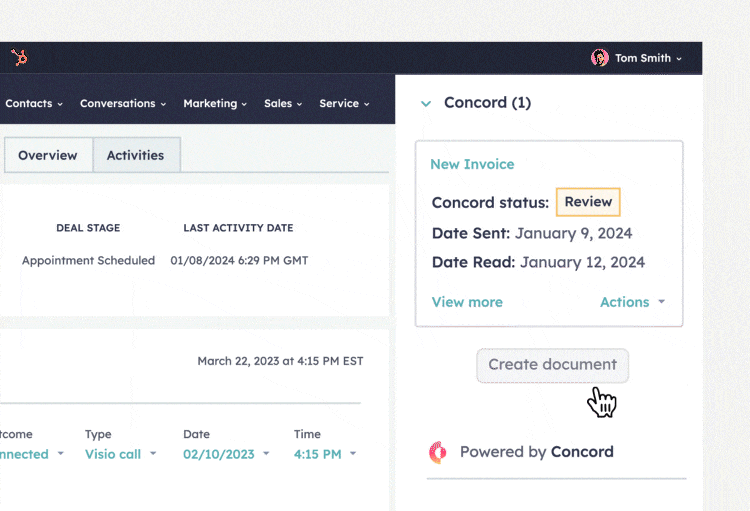Open the Sales navigation menu
750x511 pixels.
point(284,103)
